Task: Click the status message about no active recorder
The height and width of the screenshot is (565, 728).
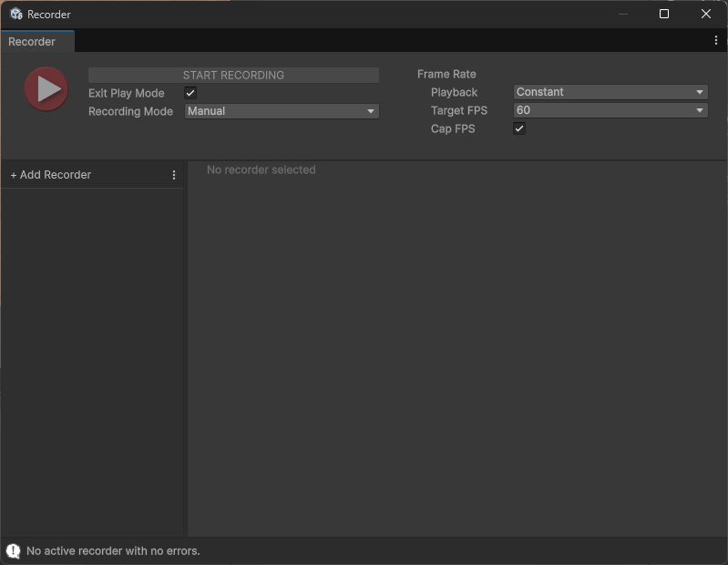Action: (113, 551)
